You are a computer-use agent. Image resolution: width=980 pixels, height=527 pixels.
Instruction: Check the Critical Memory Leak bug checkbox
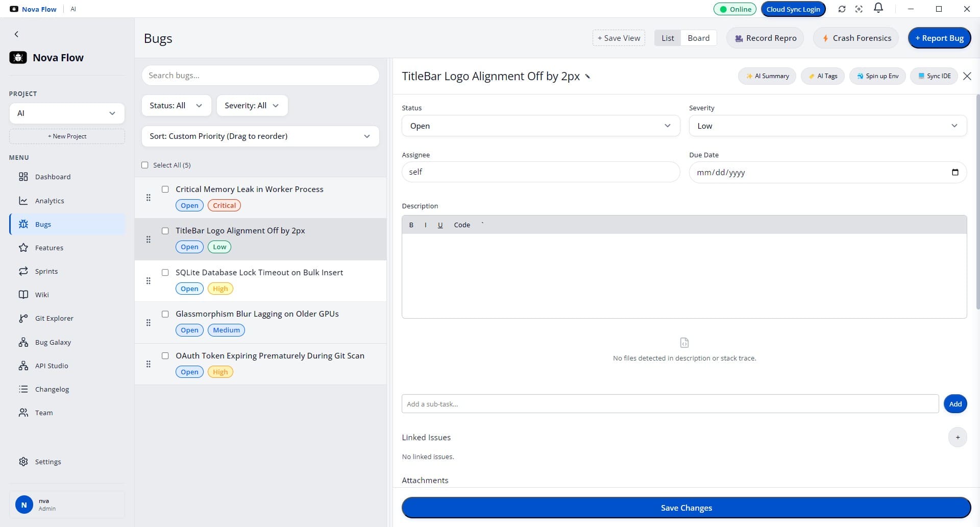pos(165,189)
